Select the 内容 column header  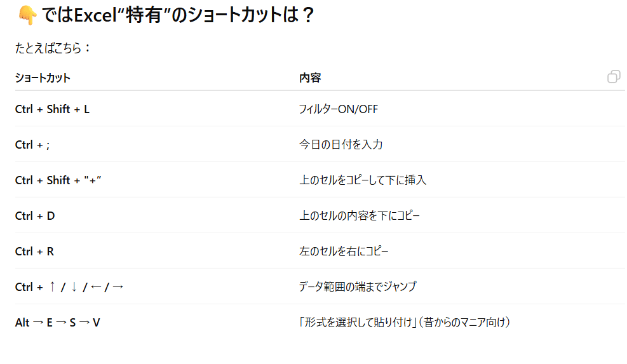coord(310,78)
